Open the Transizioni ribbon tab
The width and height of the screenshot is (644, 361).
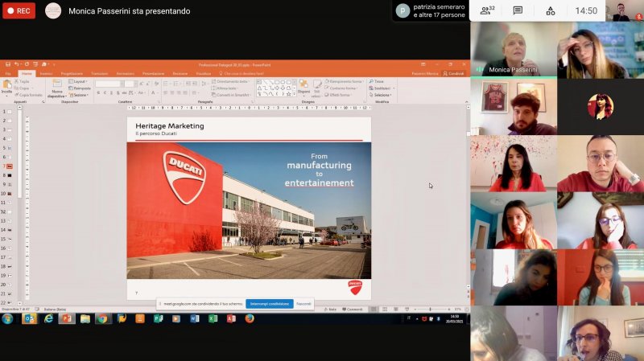pos(99,73)
